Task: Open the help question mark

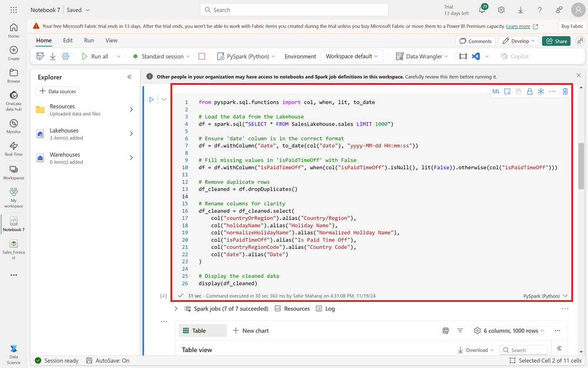Action: pyautogui.click(x=540, y=10)
